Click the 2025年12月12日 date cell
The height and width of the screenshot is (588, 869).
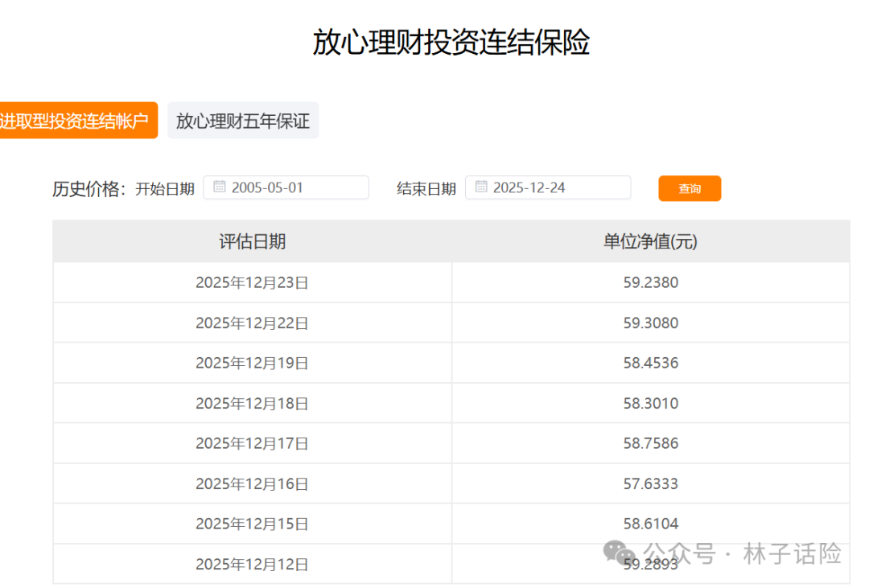[x=252, y=564]
